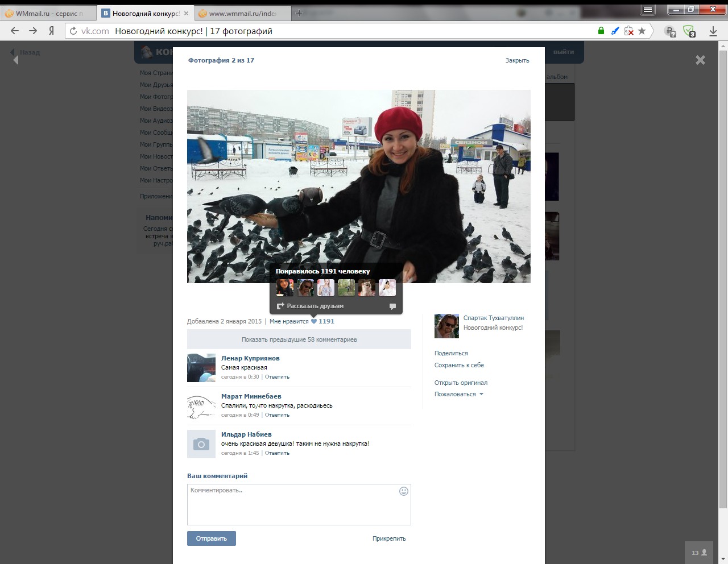The width and height of the screenshot is (728, 564).
Task: Click Сохранить к себе link
Action: pyautogui.click(x=459, y=365)
